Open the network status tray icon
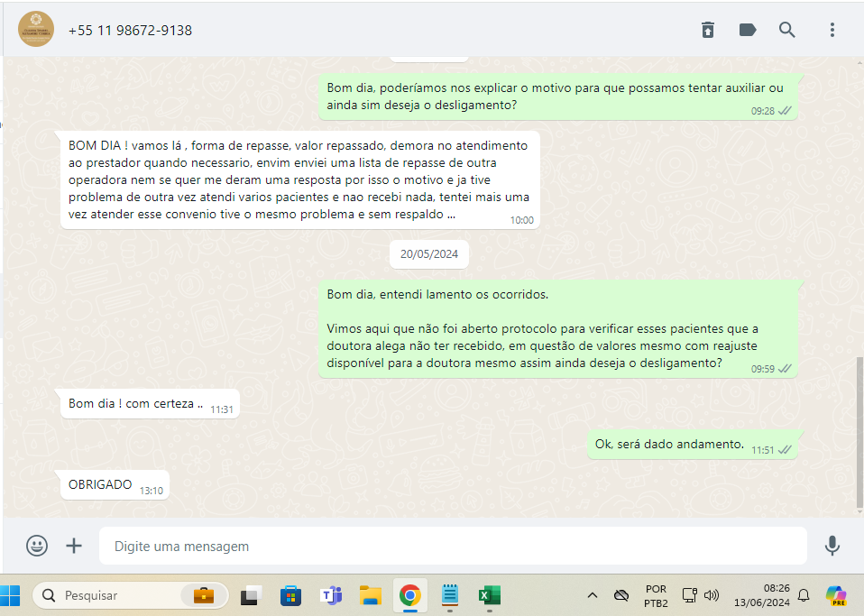Screen dimensions: 864x616 [689, 595]
